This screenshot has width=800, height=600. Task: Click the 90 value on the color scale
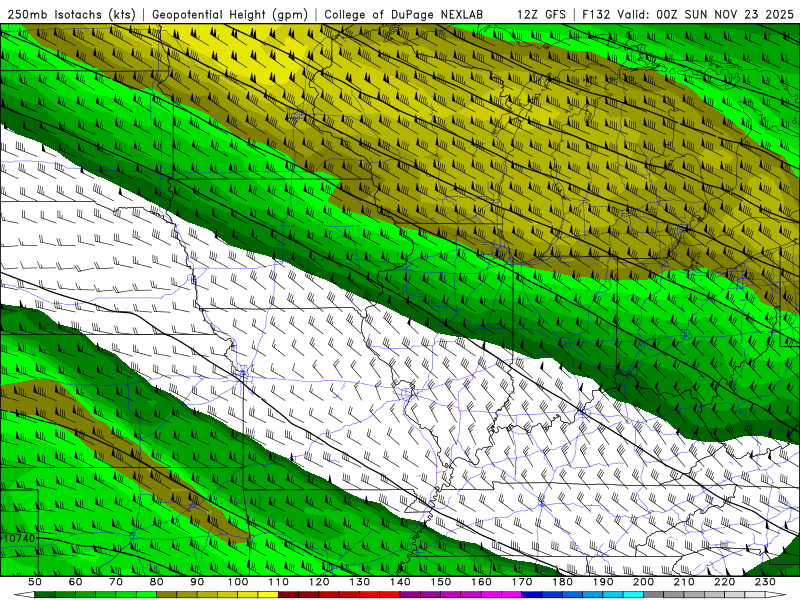[x=197, y=582]
